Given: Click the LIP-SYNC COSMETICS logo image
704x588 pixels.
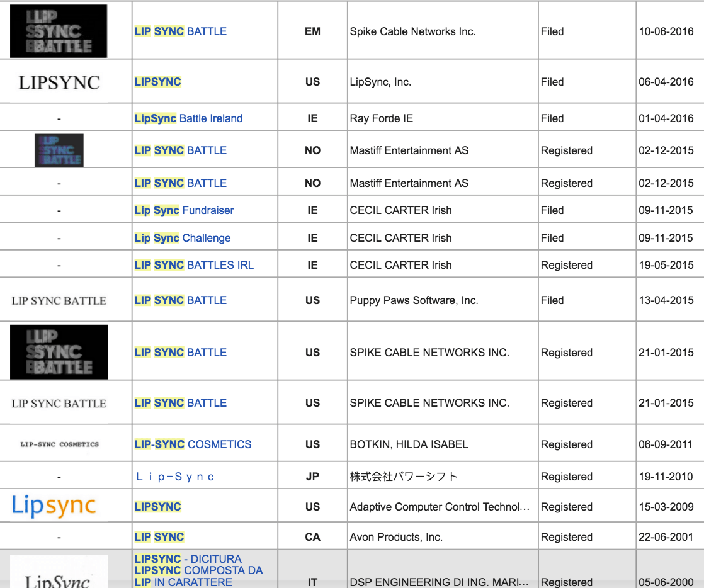Looking at the screenshot, I should (59, 444).
